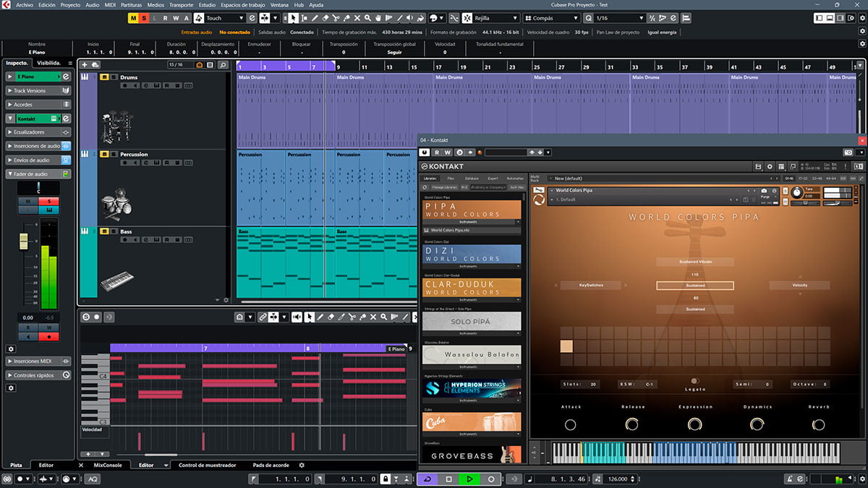Click the Reverb knob in Pipa instrument
The image size is (868, 488).
820,424
